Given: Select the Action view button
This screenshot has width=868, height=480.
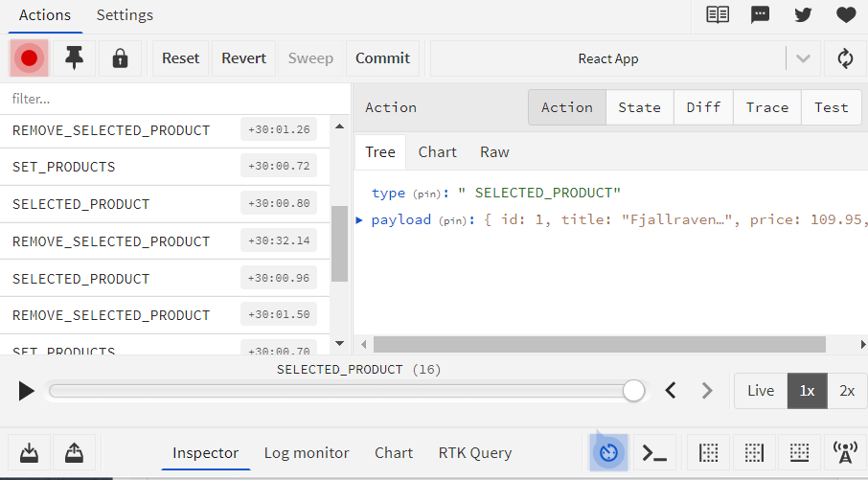Looking at the screenshot, I should (567, 107).
